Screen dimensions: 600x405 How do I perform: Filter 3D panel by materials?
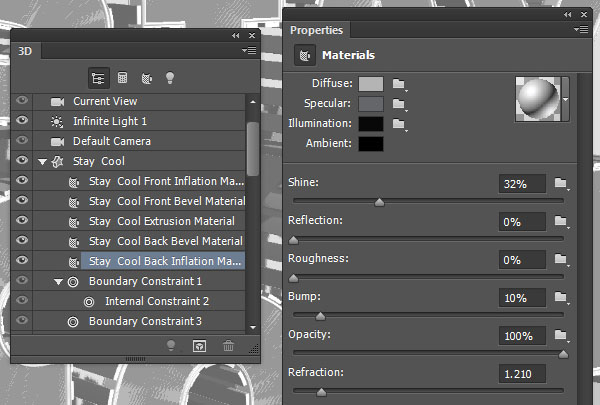point(147,78)
